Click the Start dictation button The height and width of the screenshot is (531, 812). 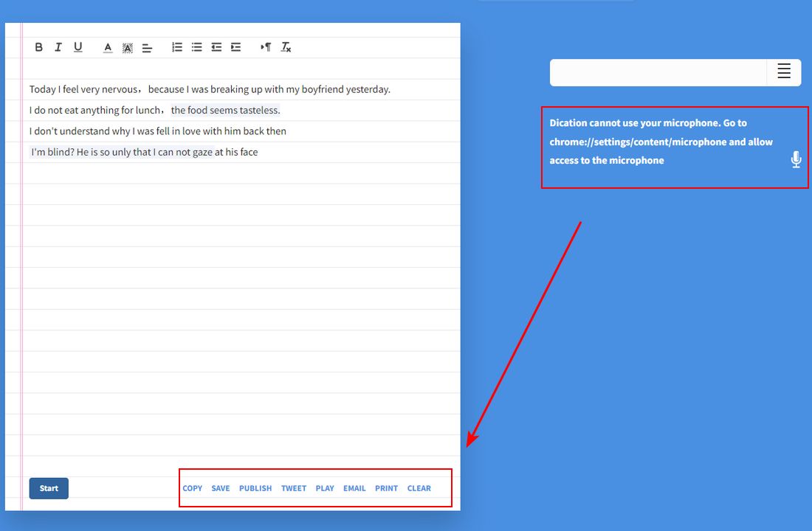pos(49,488)
